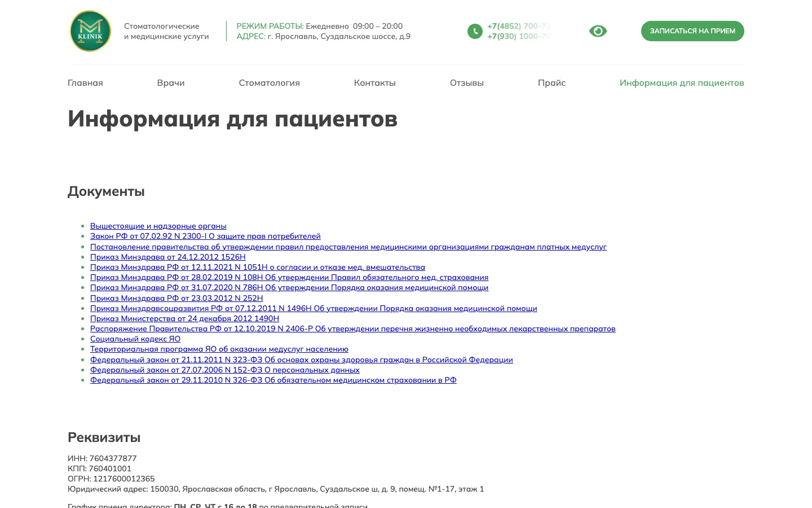This screenshot has height=508, width=812.
Task: Open Приказ Минздравсоцразвития N 1496Н link
Action: pos(314,308)
